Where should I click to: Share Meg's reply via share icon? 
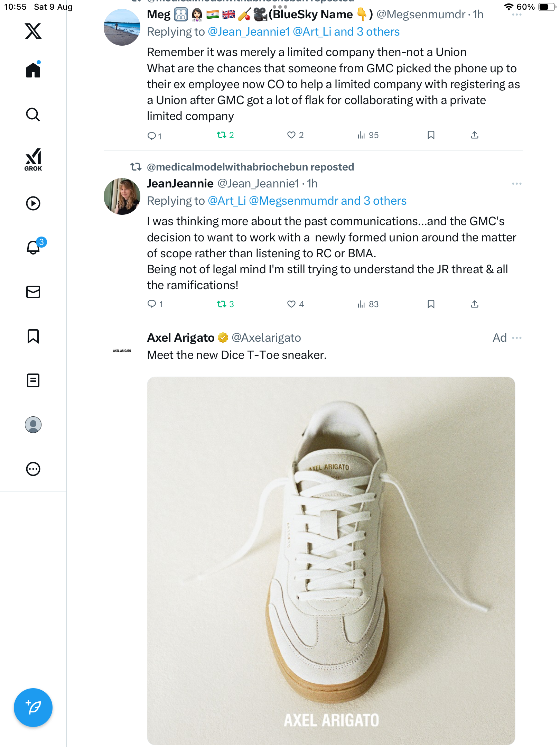(x=475, y=135)
